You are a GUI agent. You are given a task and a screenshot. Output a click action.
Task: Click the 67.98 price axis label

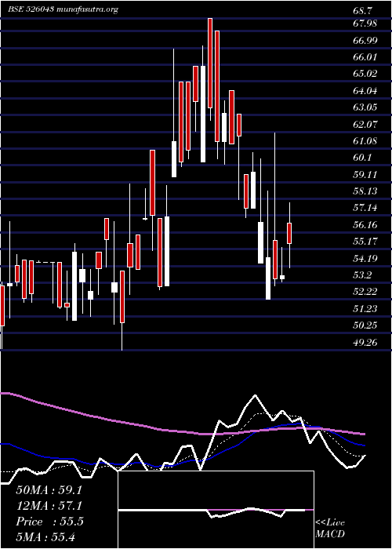[365, 24]
